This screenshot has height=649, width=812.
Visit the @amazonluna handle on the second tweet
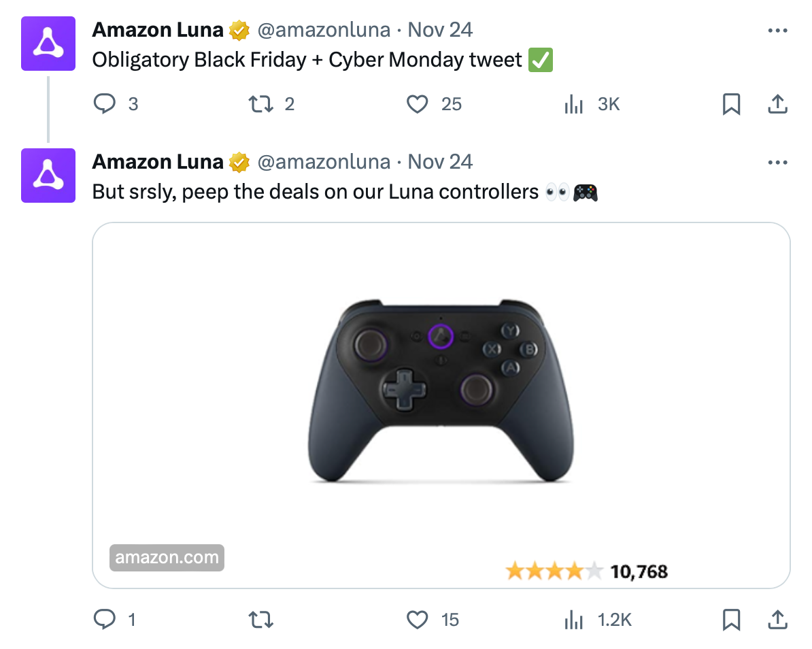click(x=324, y=163)
